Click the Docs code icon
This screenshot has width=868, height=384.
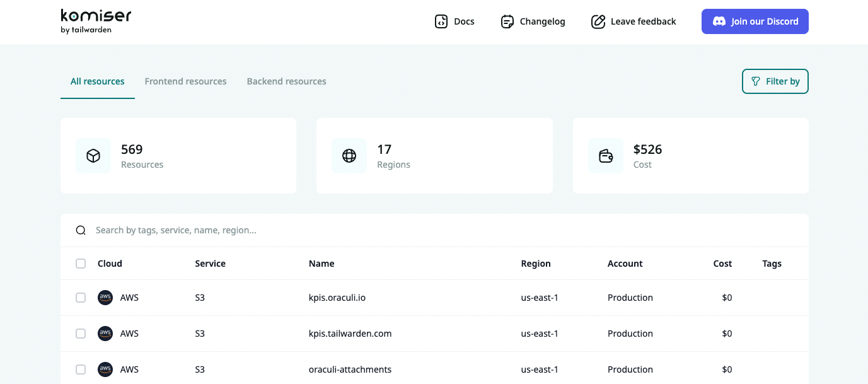pyautogui.click(x=441, y=21)
